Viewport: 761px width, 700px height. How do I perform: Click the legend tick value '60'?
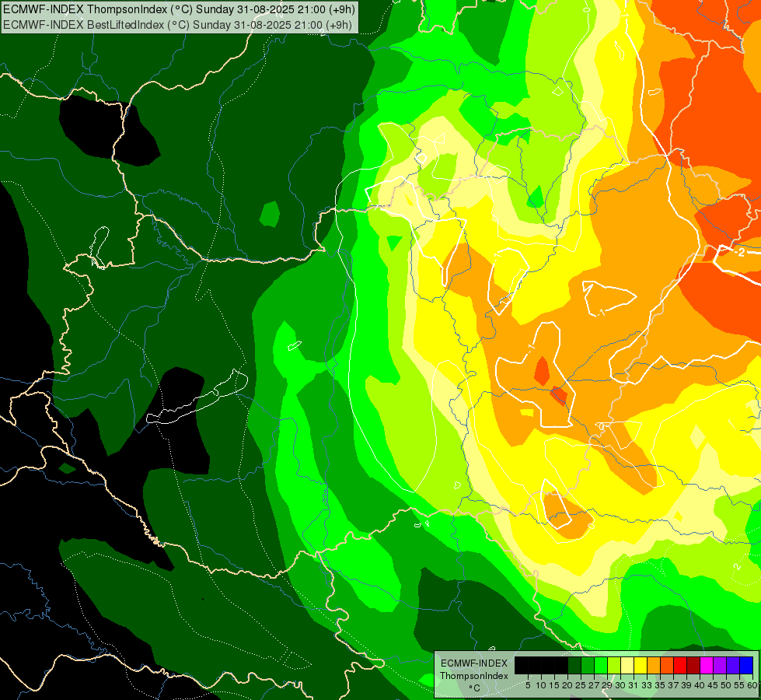tap(752, 685)
